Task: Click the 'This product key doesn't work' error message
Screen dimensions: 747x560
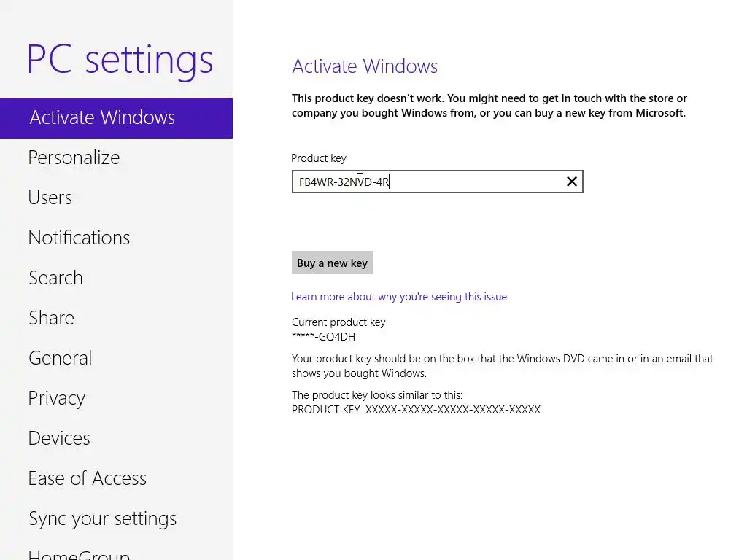Action: coord(489,106)
